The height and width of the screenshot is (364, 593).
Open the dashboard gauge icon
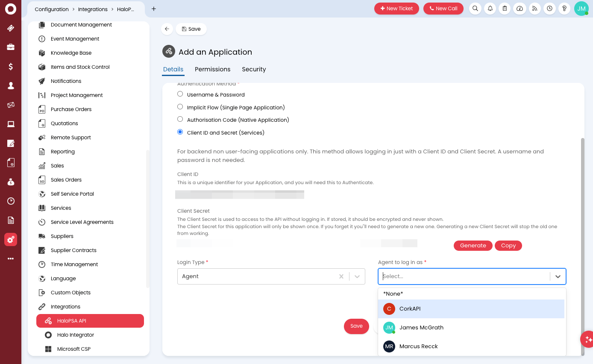pyautogui.click(x=520, y=9)
